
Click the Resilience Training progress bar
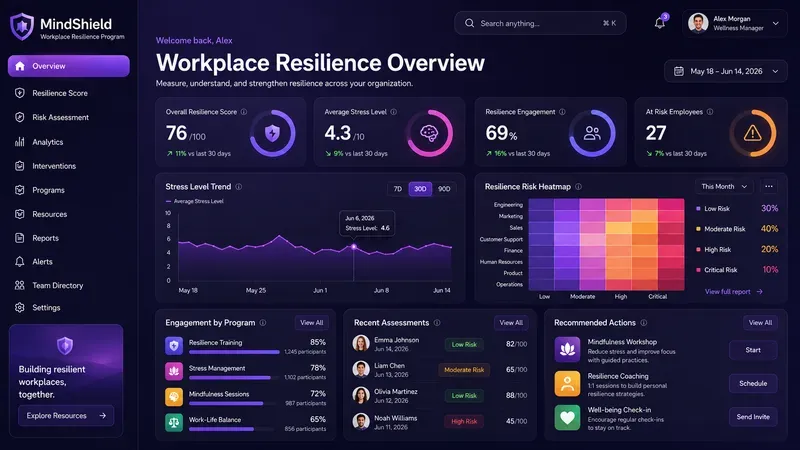234,352
